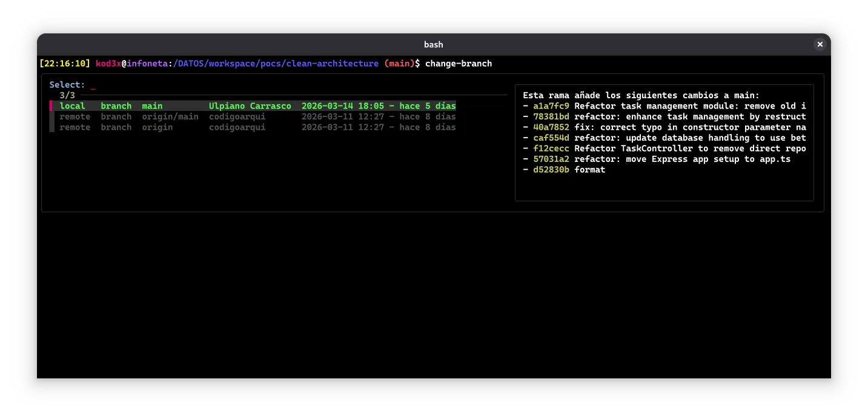Close the bash terminal window

pyautogui.click(x=820, y=44)
